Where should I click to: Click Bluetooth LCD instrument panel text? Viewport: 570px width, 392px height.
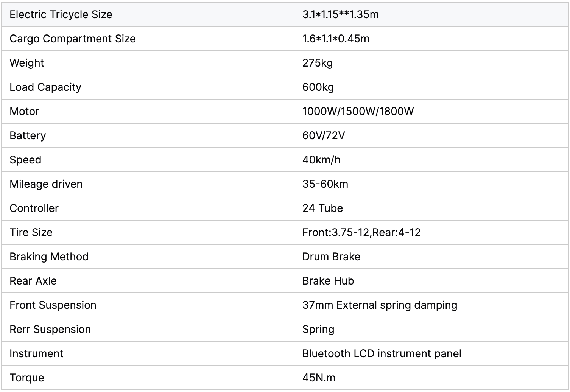[382, 353]
